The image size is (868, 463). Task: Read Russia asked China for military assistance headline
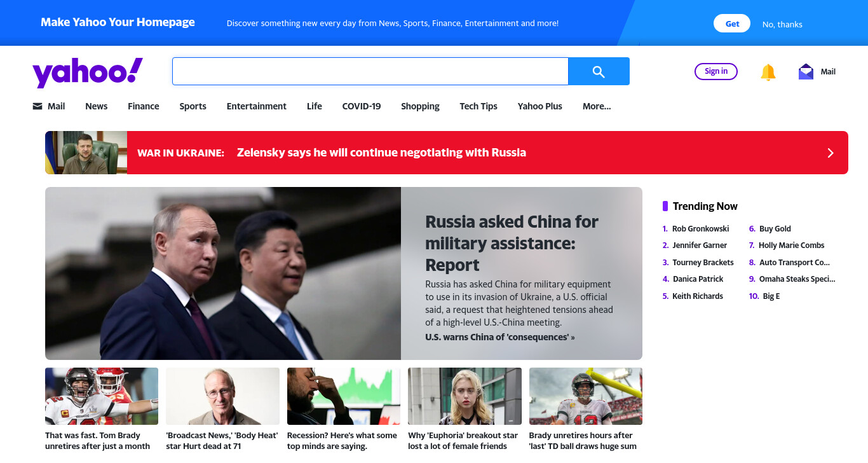pos(512,243)
